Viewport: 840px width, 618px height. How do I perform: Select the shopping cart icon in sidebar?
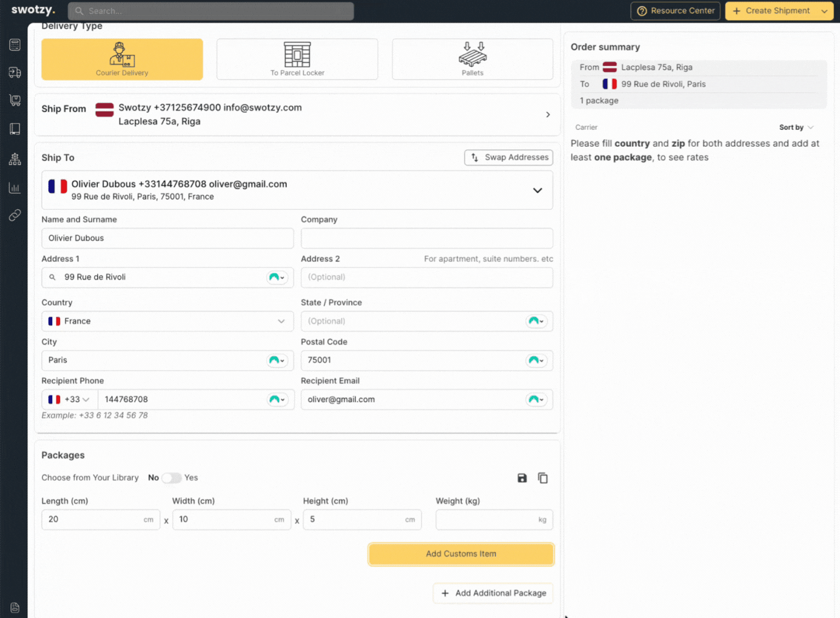click(15, 100)
